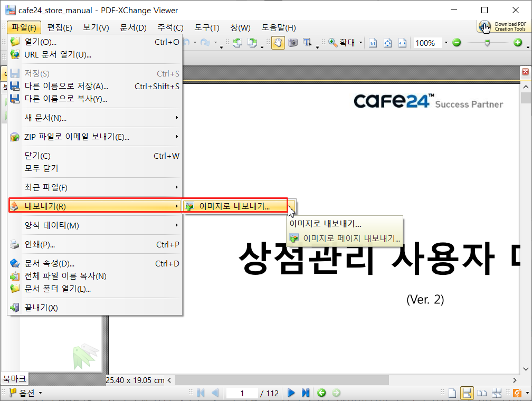This screenshot has height=401, width=532.
Task: Choose 모두 닫기 menu item
Action: pyautogui.click(x=95, y=168)
